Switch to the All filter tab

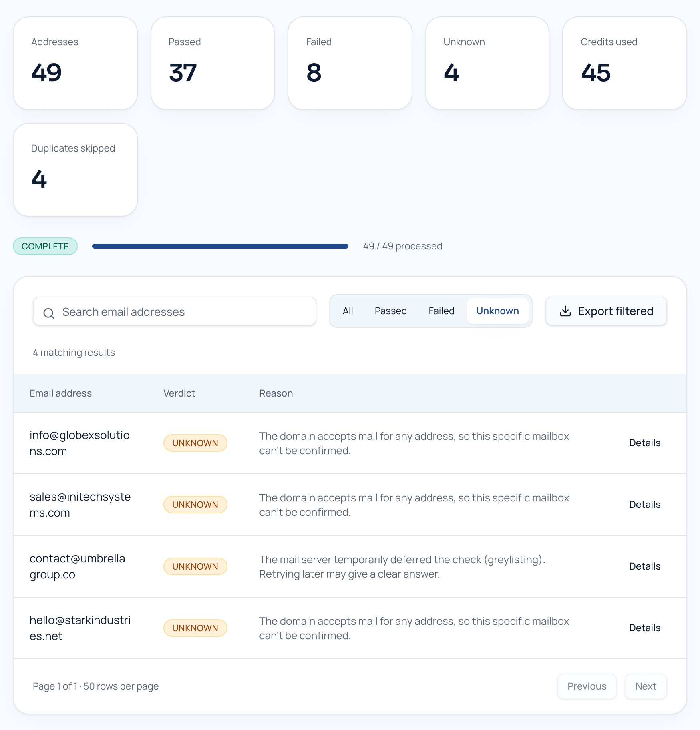[348, 311]
